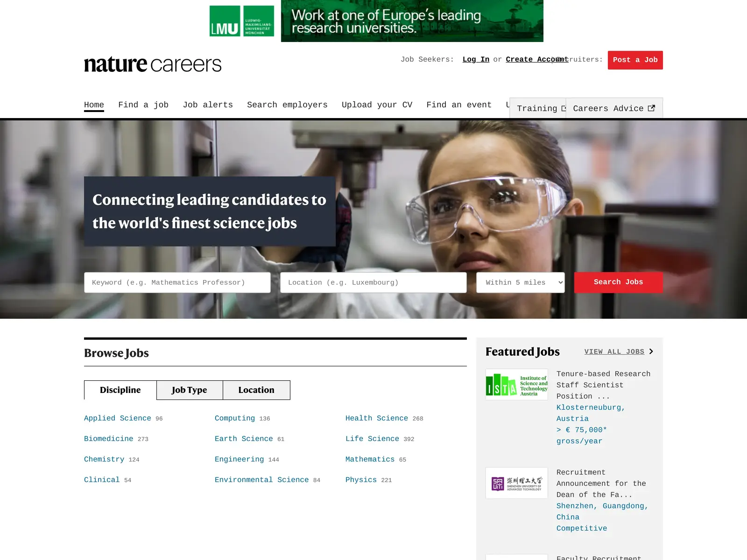The image size is (747, 560).
Task: Browse Life Science jobs
Action: tap(373, 439)
